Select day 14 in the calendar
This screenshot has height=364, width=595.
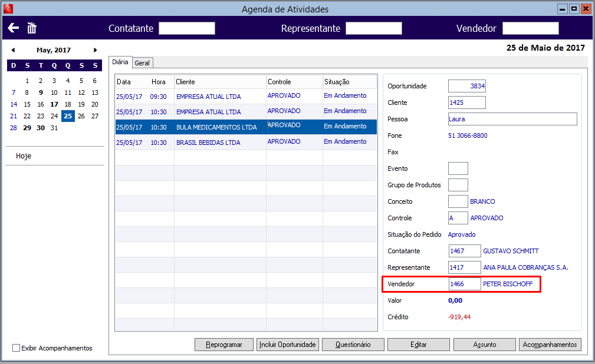14,104
